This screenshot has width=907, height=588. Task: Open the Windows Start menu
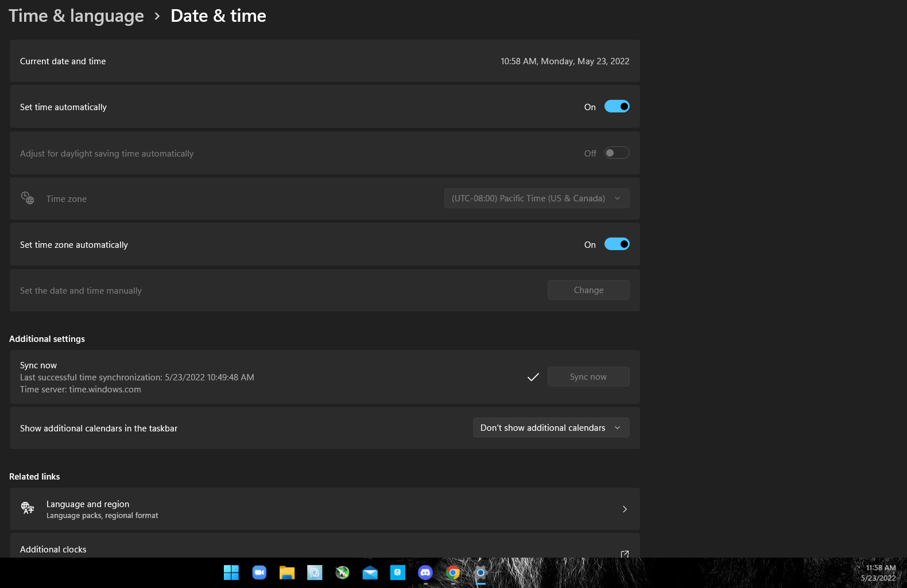coord(231,573)
